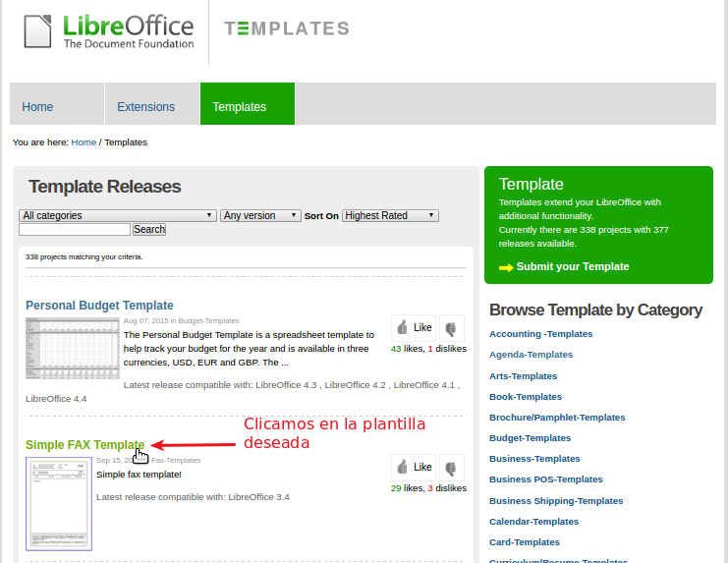Click Fax-Templates tag under Simple FAX
Image resolution: width=728 pixels, height=563 pixels.
176,461
